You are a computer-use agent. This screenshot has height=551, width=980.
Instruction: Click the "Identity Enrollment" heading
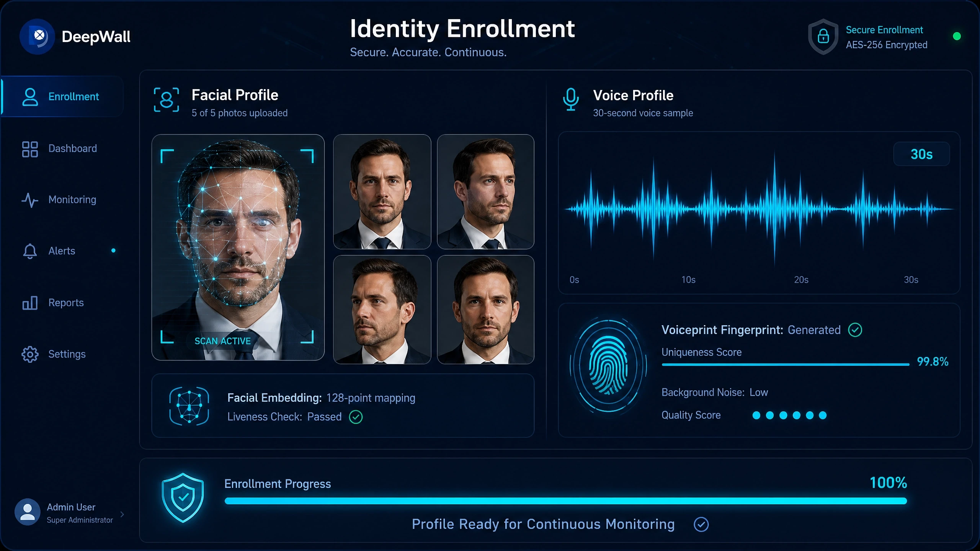pos(462,29)
